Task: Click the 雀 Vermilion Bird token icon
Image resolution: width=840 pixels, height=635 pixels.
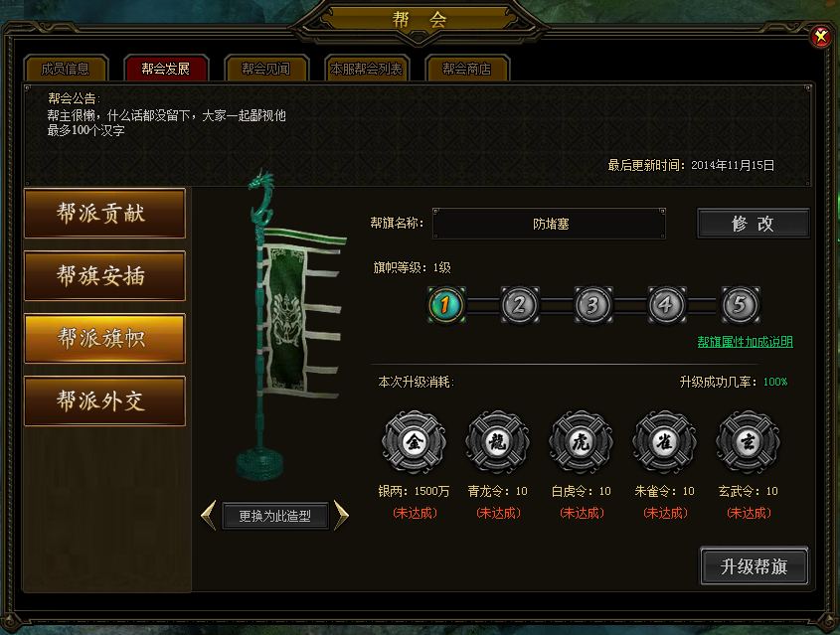Action: 664,442
